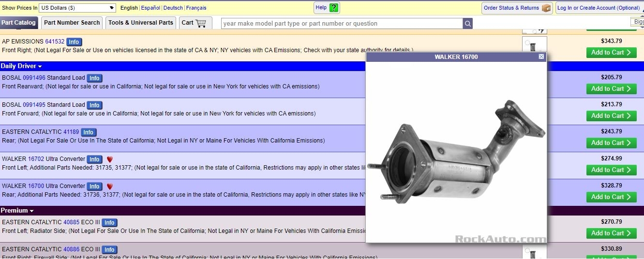The width and height of the screenshot is (644, 259).
Task: Open Order Status & Returns
Action: pos(517,8)
